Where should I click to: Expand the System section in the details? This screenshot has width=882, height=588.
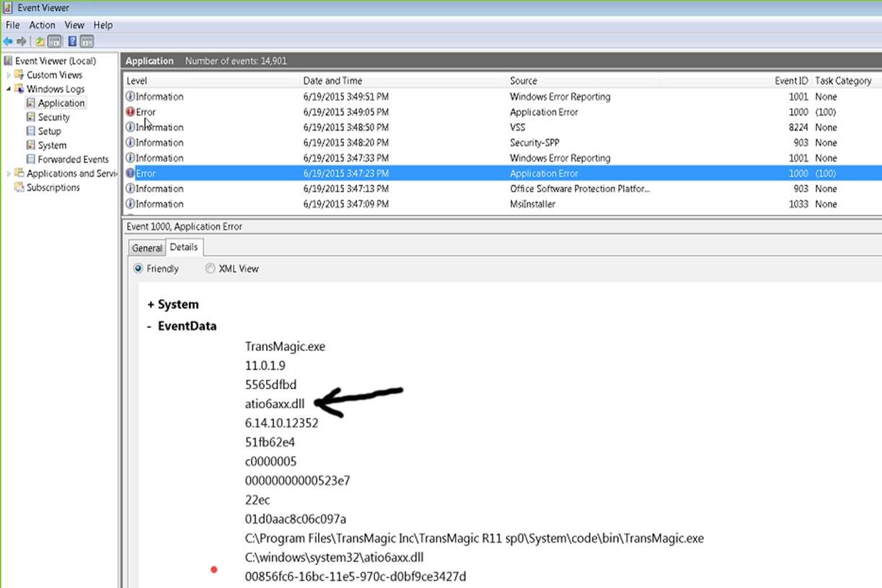[x=151, y=305]
